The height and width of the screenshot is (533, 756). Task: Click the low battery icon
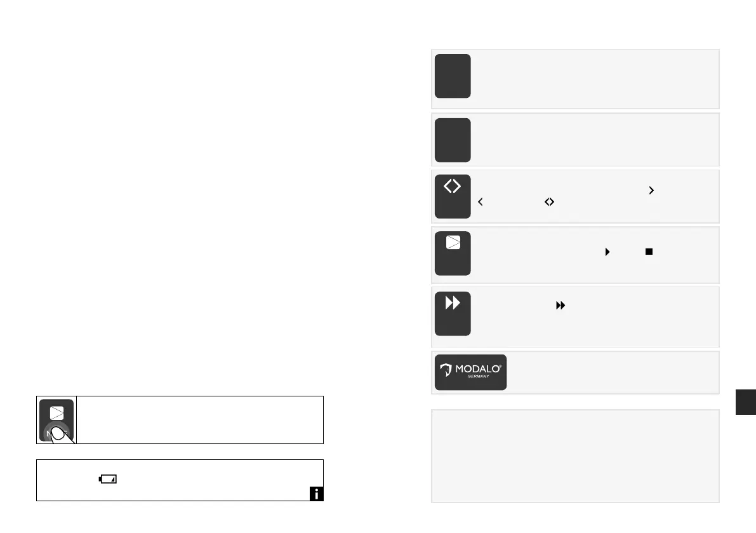[108, 480]
